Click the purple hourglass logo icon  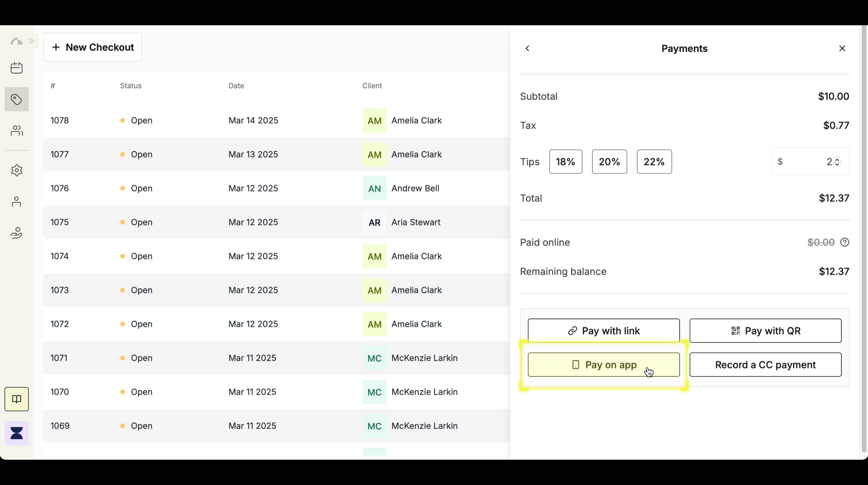(x=17, y=433)
